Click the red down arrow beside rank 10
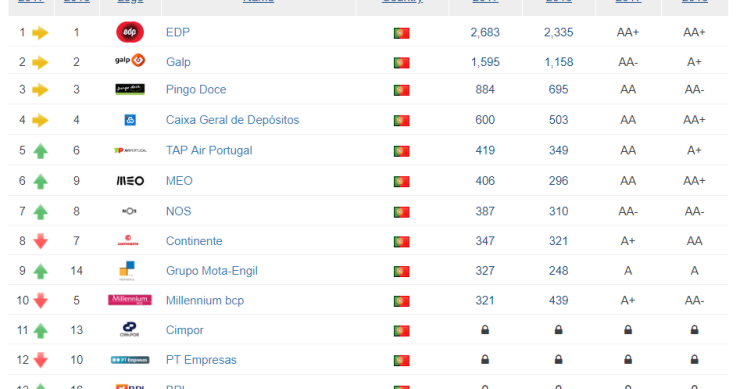 [x=41, y=301]
